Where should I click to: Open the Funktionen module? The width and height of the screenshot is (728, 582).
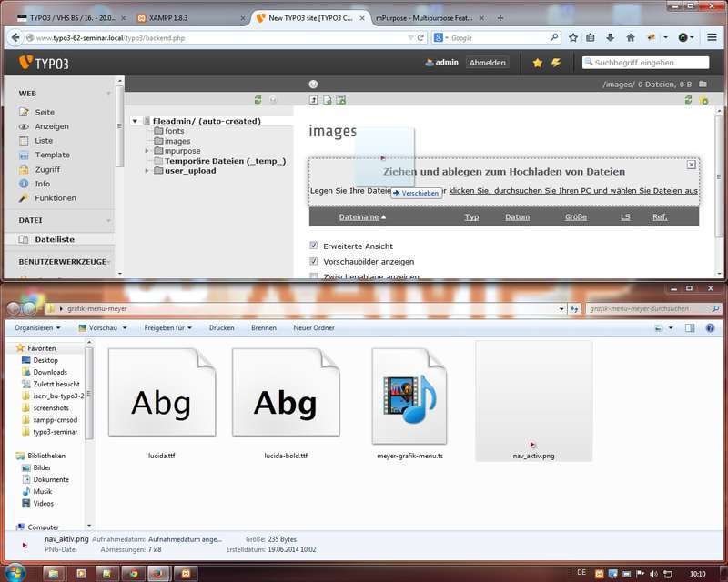pos(56,198)
